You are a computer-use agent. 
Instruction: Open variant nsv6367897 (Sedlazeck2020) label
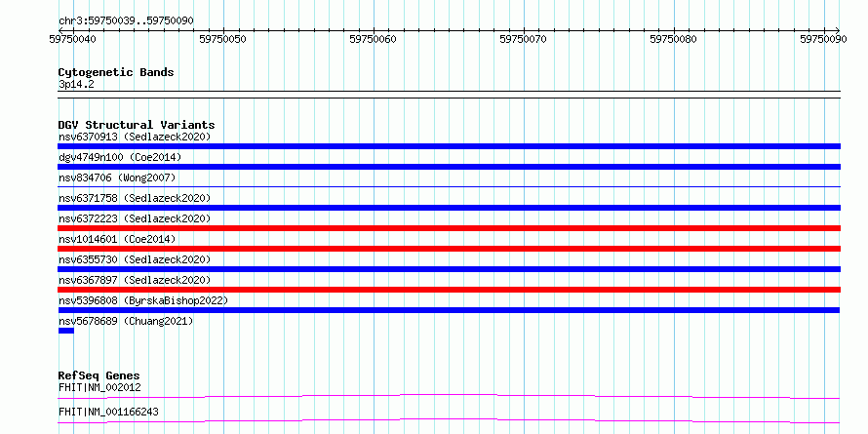pyautogui.click(x=135, y=280)
